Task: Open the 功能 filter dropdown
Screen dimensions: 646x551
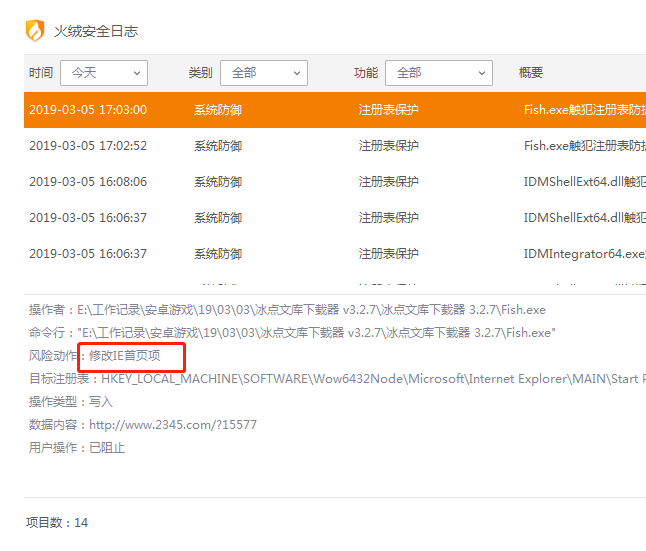Action: [x=438, y=73]
